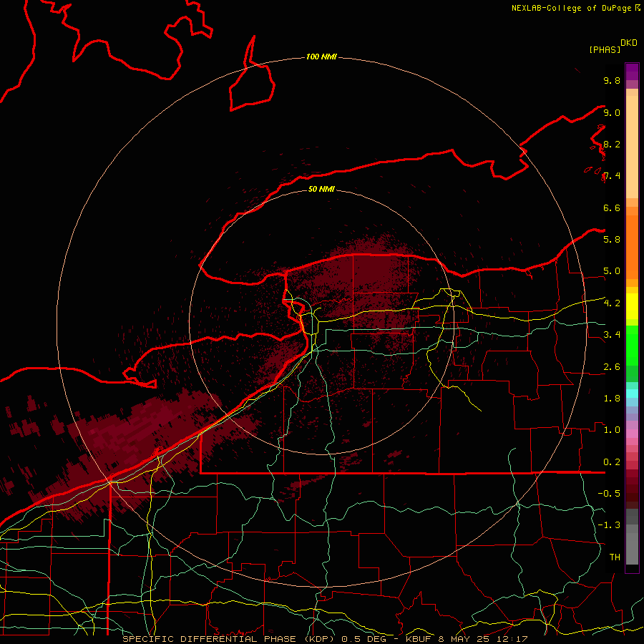Click the bright green segment of the color bar
Viewport: 644px width, 644px height.
pos(632,346)
